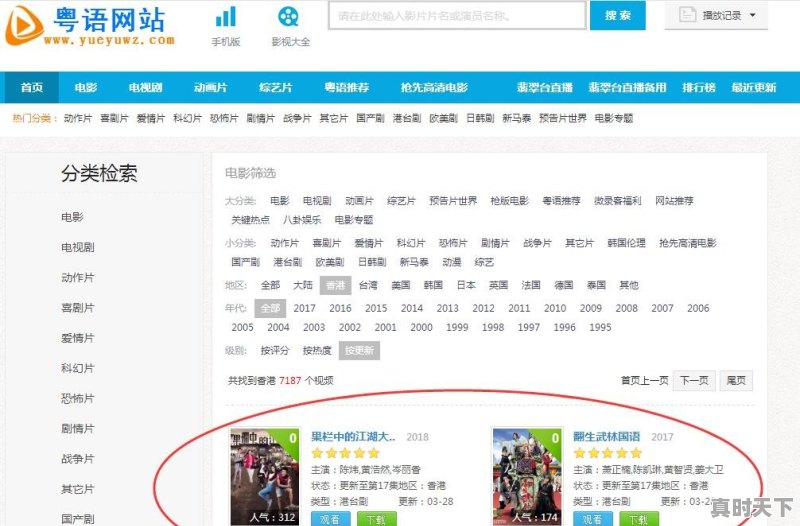Screen dimensions: 800x526
Task: Open 综艺片 tab in the navigation bar
Action: [x=276, y=88]
